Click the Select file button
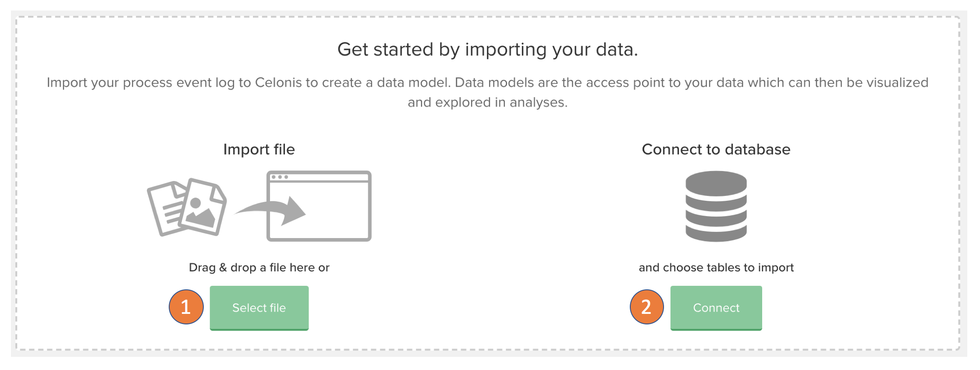 pyautogui.click(x=259, y=308)
